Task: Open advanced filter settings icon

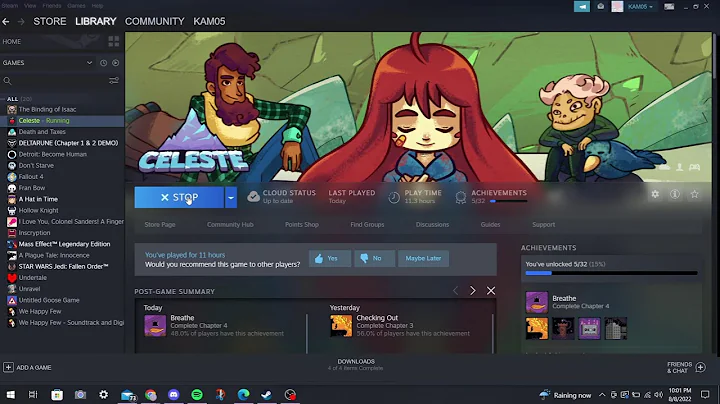Action: (x=113, y=81)
